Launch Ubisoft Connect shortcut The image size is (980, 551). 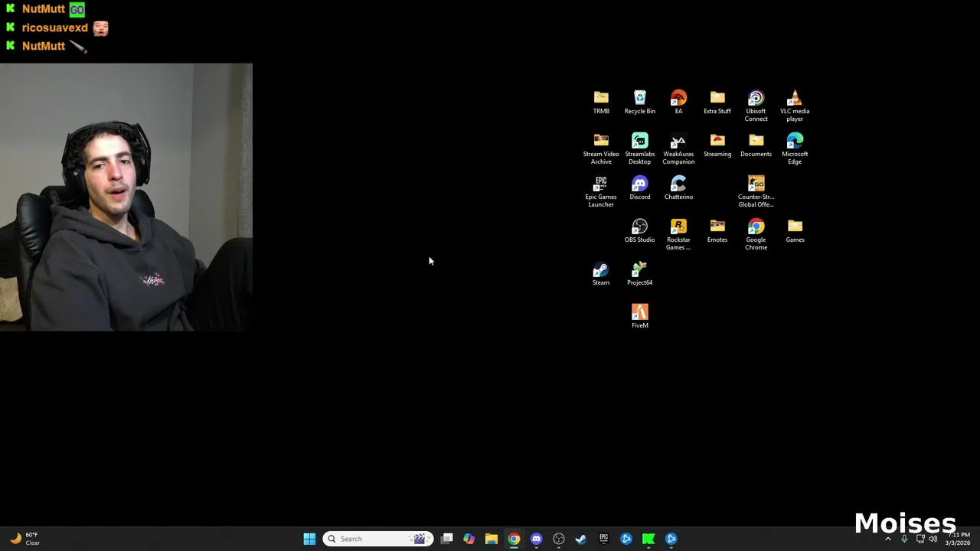tap(756, 106)
